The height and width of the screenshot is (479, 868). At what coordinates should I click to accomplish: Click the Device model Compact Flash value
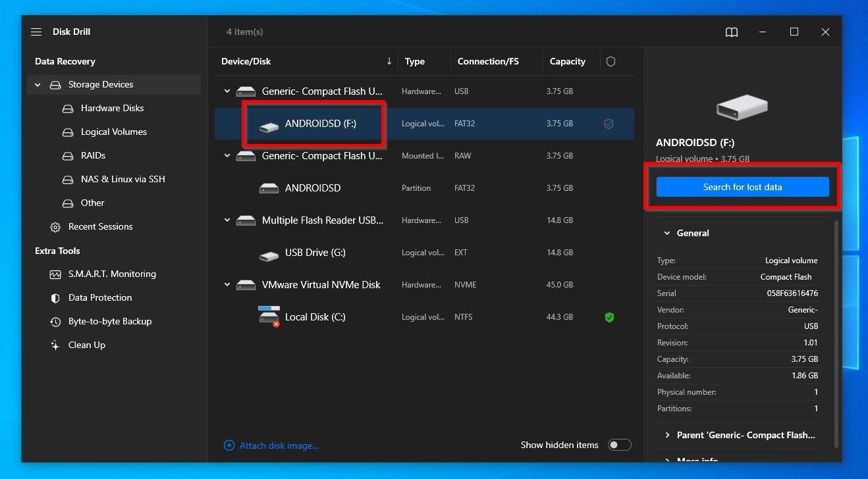click(786, 277)
